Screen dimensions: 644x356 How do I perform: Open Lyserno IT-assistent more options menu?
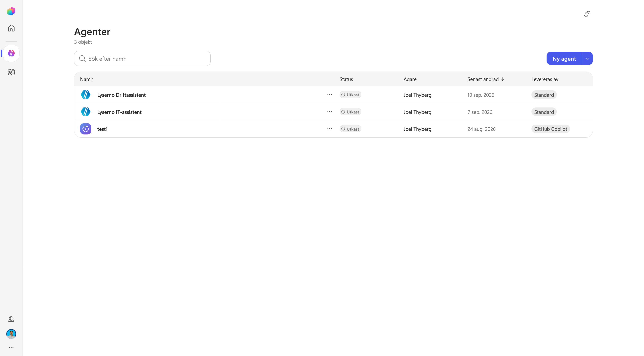(330, 112)
